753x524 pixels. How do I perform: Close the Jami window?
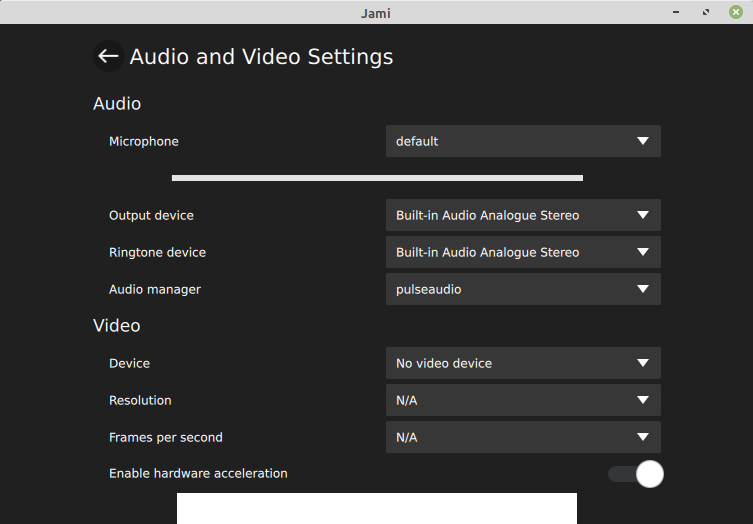tap(736, 12)
